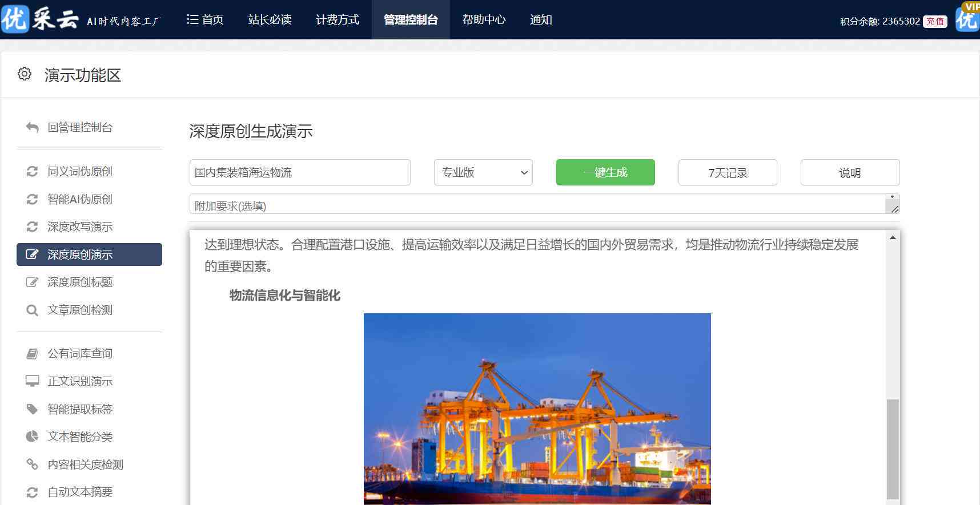Click the keyword field containing 国内集装箱海运物流

point(299,172)
